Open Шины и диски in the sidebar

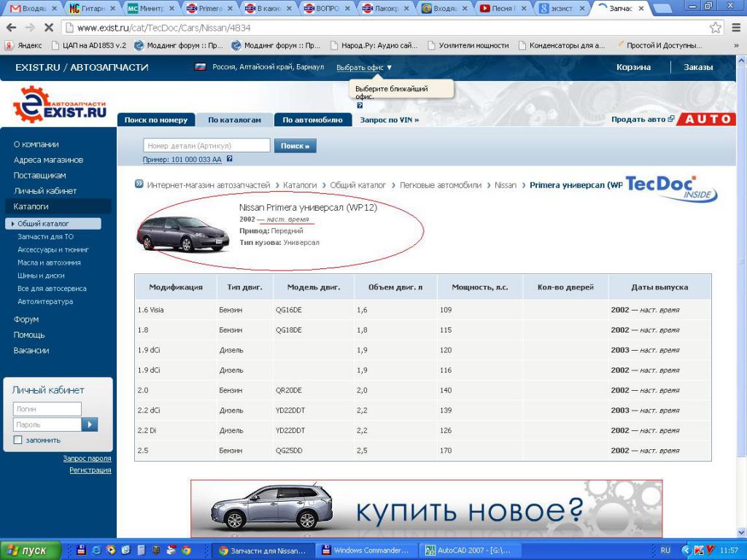[41, 275]
